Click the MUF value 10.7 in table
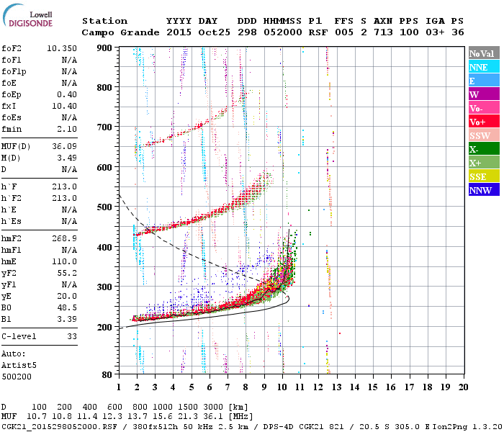The width and height of the screenshot is (504, 432). 36,417
